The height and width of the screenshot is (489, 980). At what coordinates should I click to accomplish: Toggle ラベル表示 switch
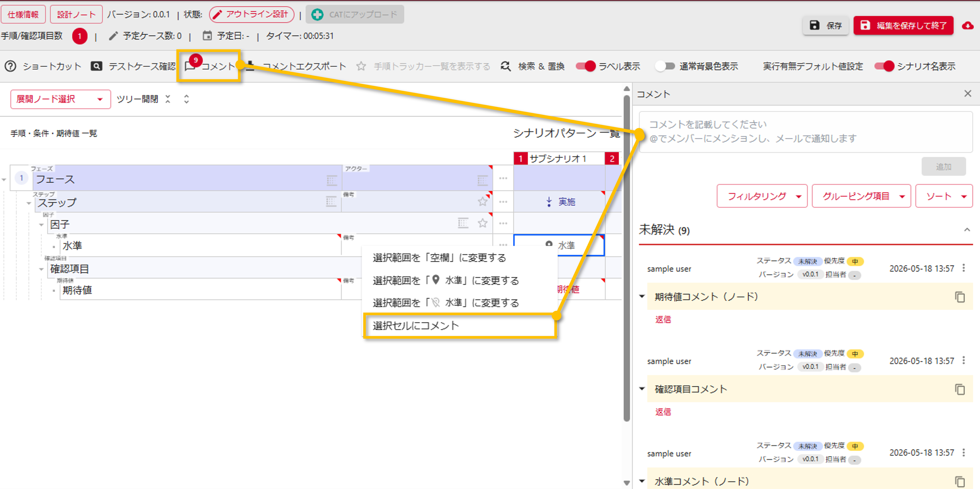(585, 66)
